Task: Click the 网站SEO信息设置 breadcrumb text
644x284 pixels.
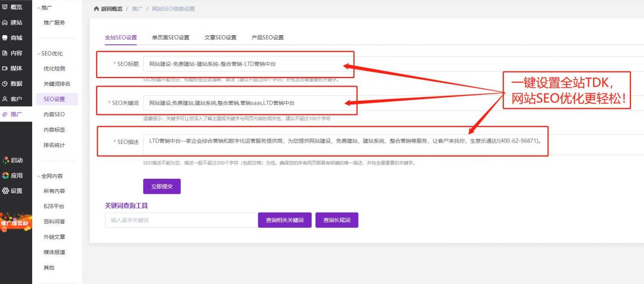Action: click(173, 9)
